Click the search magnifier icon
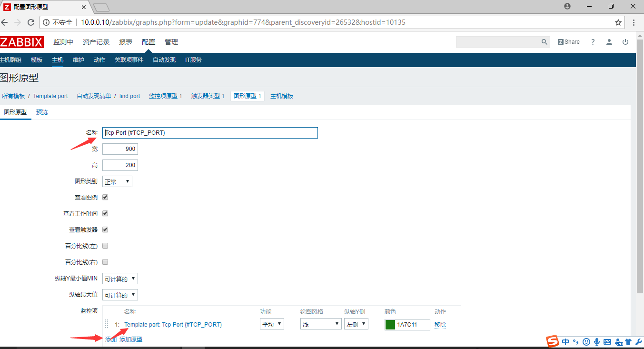The width and height of the screenshot is (644, 349). (545, 42)
